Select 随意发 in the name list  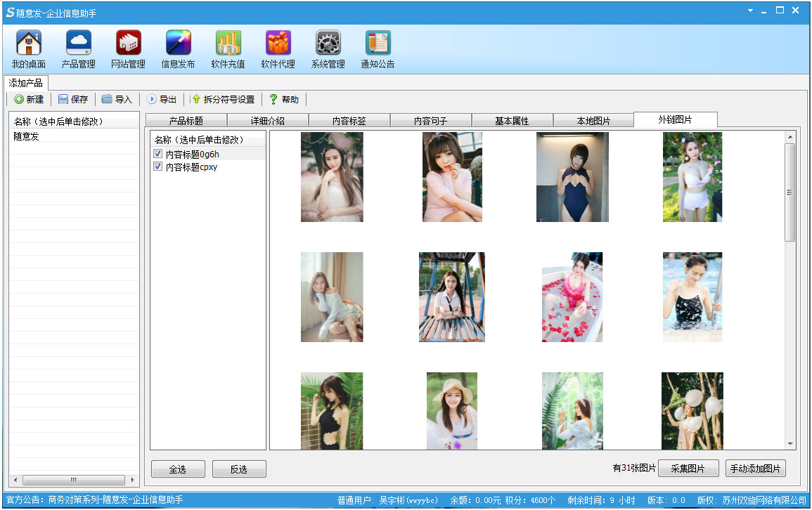pos(27,136)
